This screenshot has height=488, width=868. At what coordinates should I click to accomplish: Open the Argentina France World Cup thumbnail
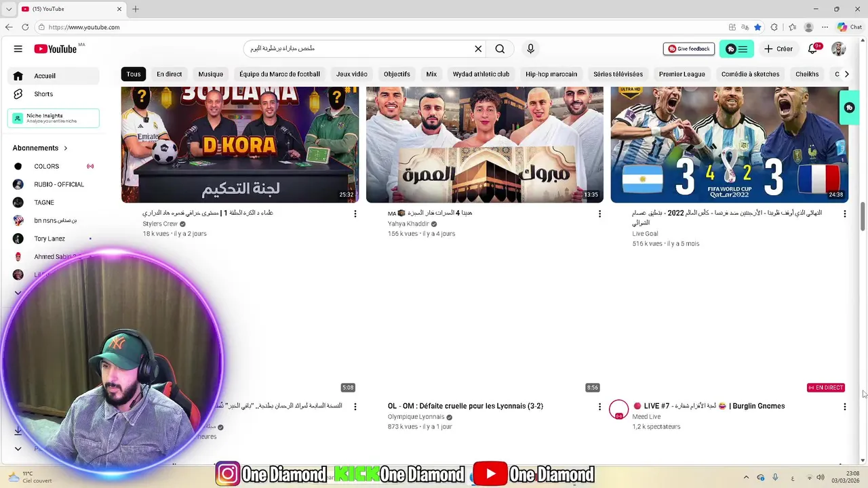pyautogui.click(x=729, y=144)
